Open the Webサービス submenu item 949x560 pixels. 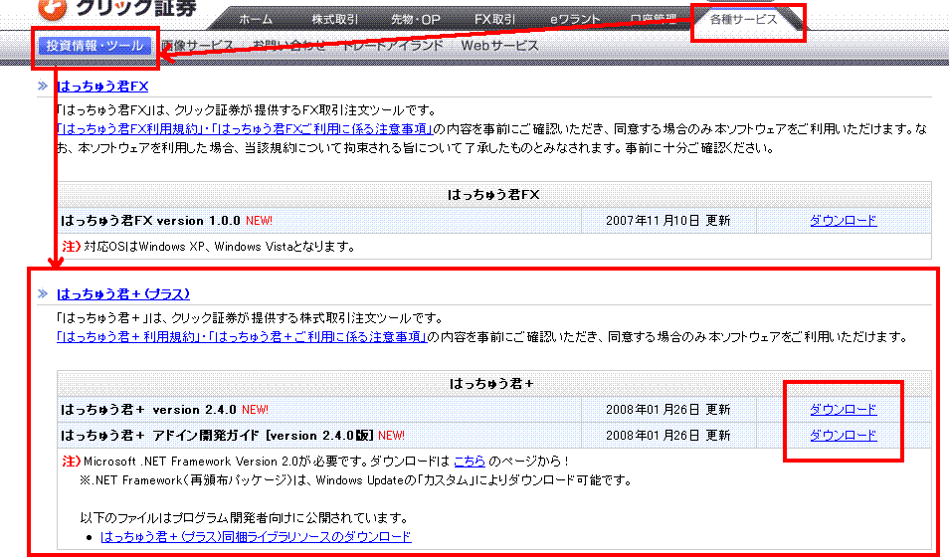click(499, 46)
